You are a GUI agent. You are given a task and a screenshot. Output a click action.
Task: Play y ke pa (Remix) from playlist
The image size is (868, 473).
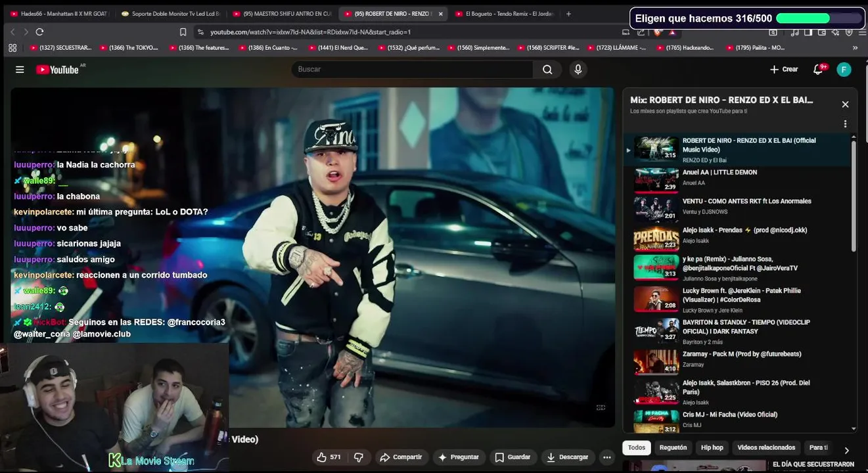click(x=741, y=269)
